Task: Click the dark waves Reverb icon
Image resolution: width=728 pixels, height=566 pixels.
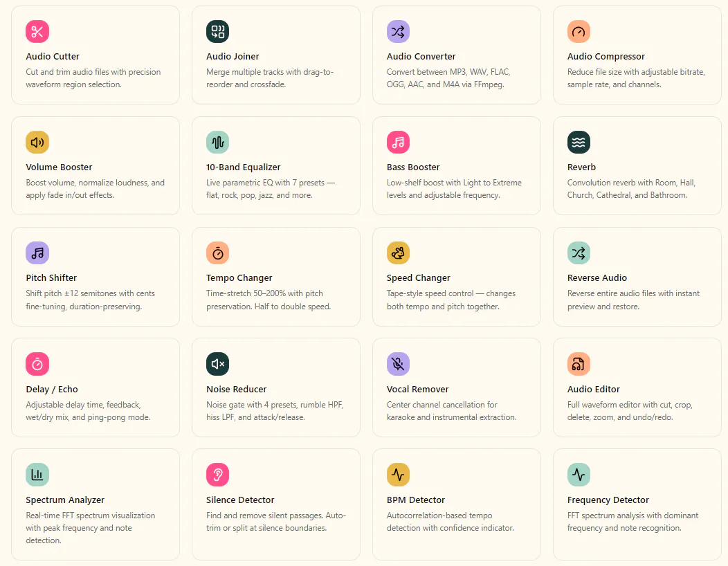Action: 579,142
